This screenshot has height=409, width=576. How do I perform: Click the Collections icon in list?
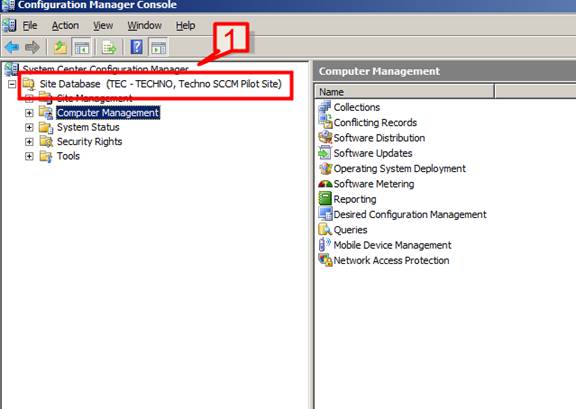coord(325,107)
